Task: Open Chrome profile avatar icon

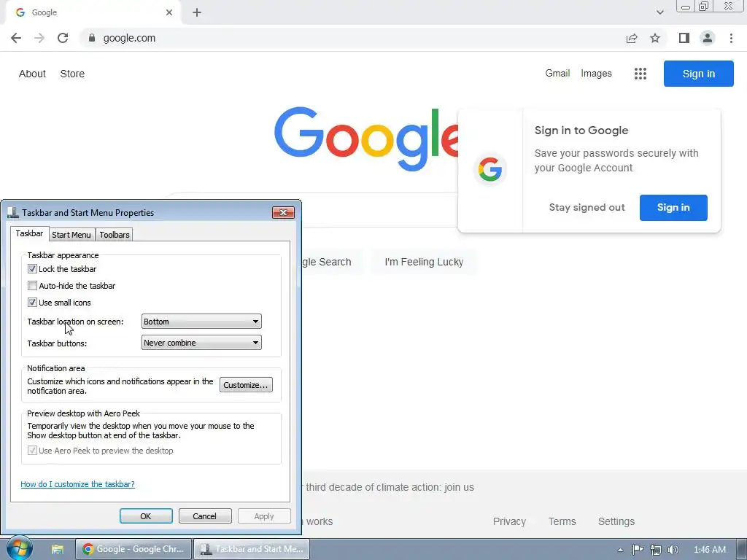Action: tap(708, 38)
